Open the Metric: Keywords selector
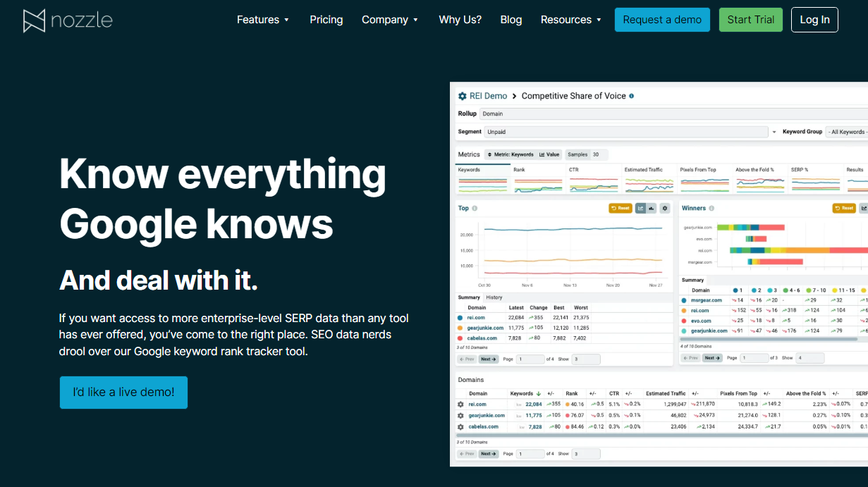The image size is (868, 487). (509, 154)
